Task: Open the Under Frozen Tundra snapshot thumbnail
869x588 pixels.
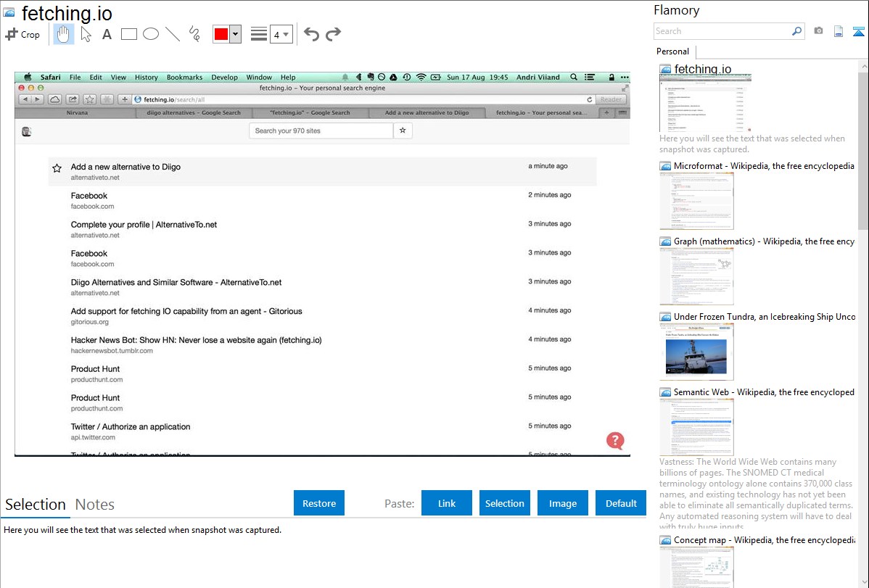Action: tap(696, 352)
